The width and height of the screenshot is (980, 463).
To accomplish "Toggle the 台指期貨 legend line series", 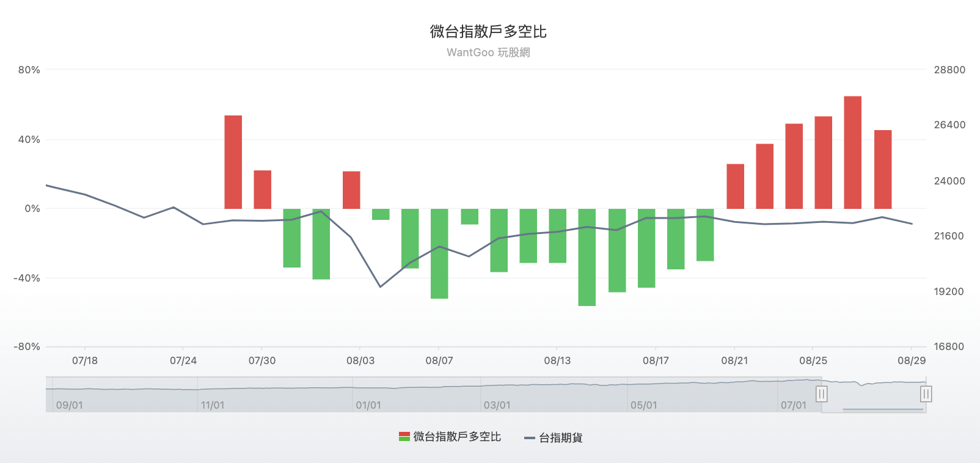I will [x=554, y=438].
